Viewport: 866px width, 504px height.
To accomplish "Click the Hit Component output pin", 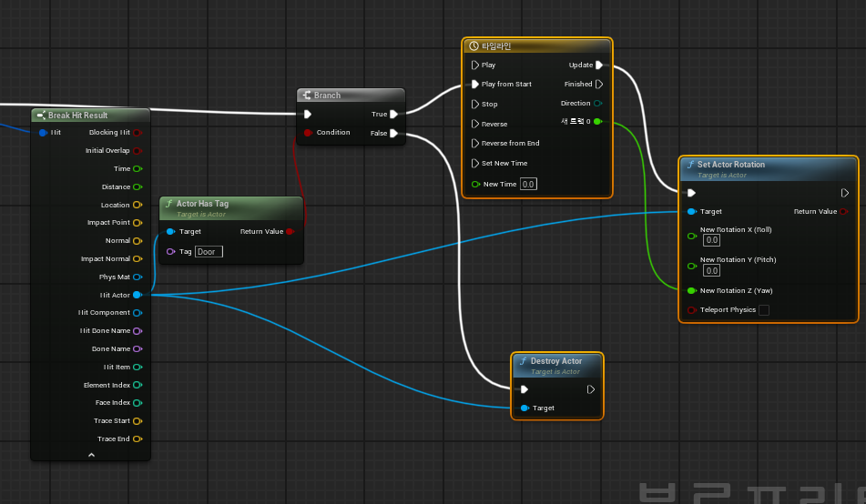I will click(138, 312).
